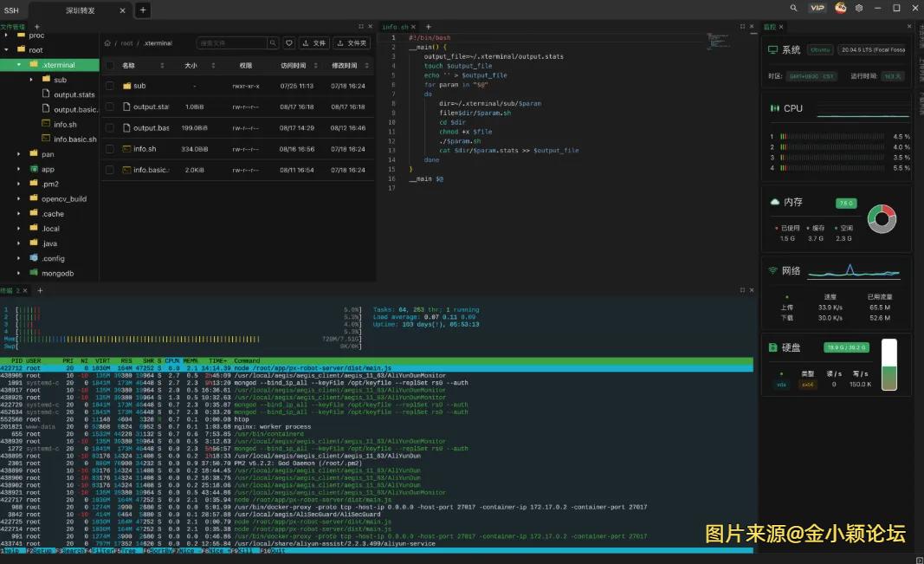The height and width of the screenshot is (564, 924).
Task: Select the 监控 monitor tab
Action: click(771, 27)
